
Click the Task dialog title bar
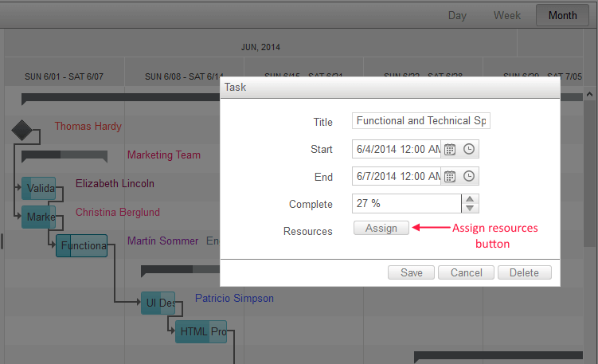click(x=389, y=88)
